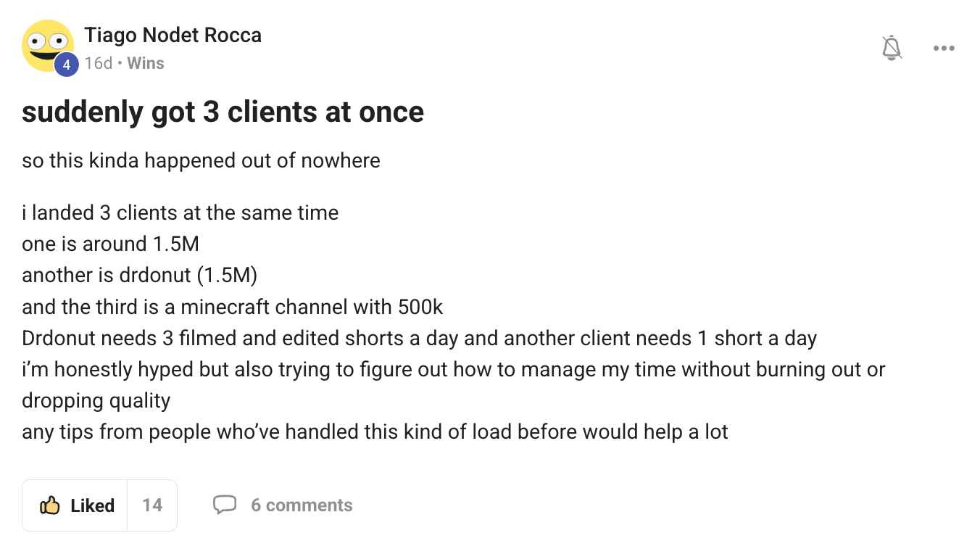
Task: Click the line 'so this kinda happened out of nowhere'
Action: point(201,160)
